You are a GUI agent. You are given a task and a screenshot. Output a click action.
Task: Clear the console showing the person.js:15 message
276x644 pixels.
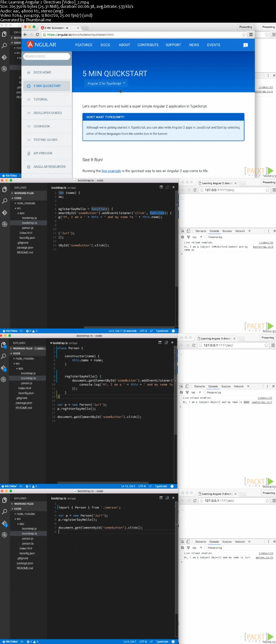pos(182,548)
